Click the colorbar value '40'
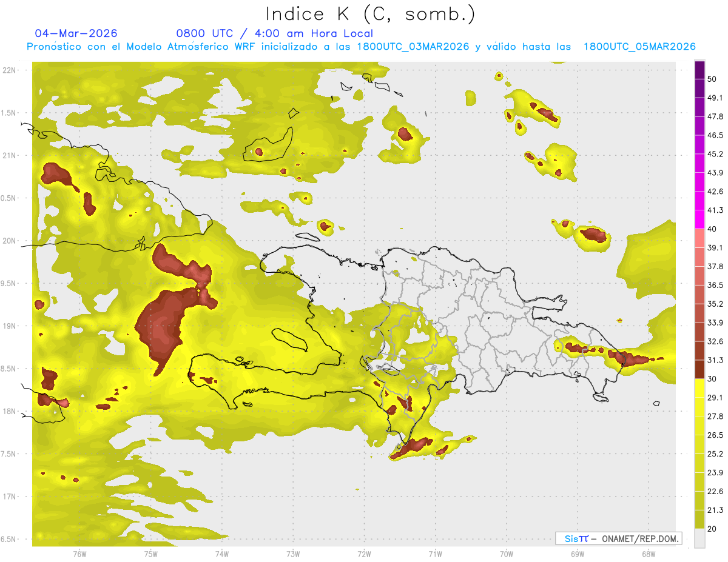728x562 pixels. tap(712, 229)
